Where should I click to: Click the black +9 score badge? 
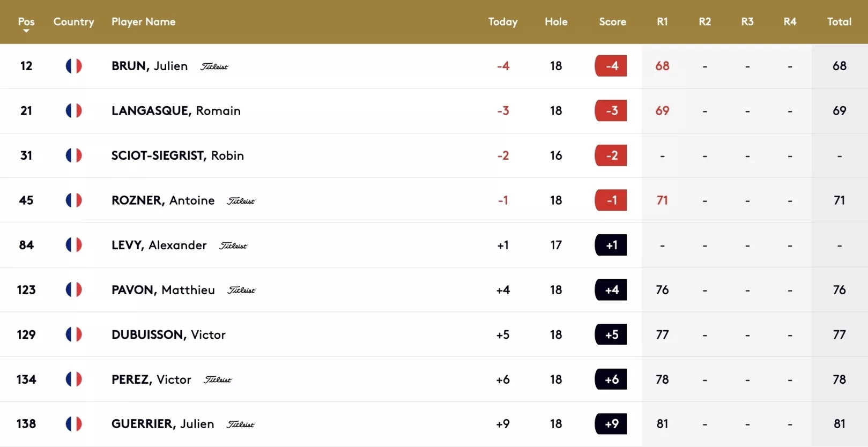[611, 424]
